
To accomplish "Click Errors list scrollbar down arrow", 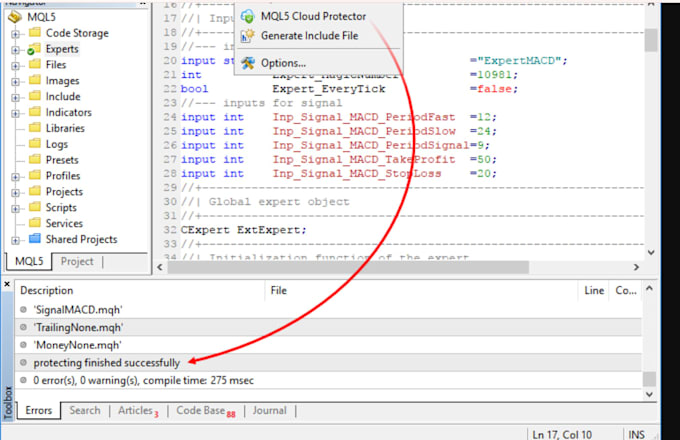I will [649, 394].
